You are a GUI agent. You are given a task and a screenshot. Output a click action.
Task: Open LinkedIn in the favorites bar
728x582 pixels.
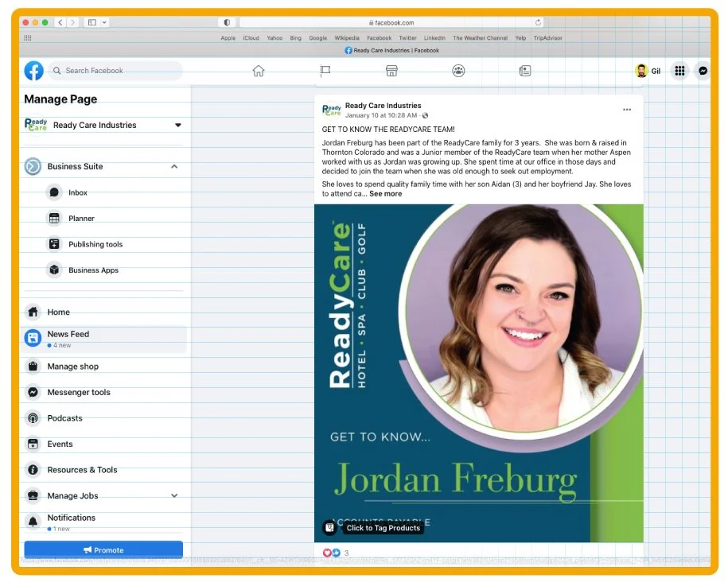click(x=434, y=38)
